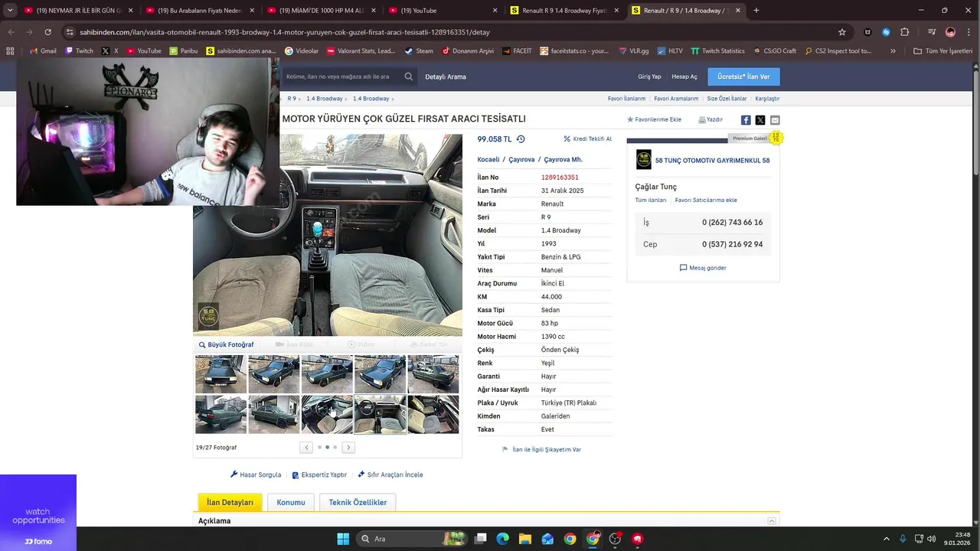The height and width of the screenshot is (551, 980).
Task: Open the Chrome extensions puzzle icon
Action: [905, 32]
